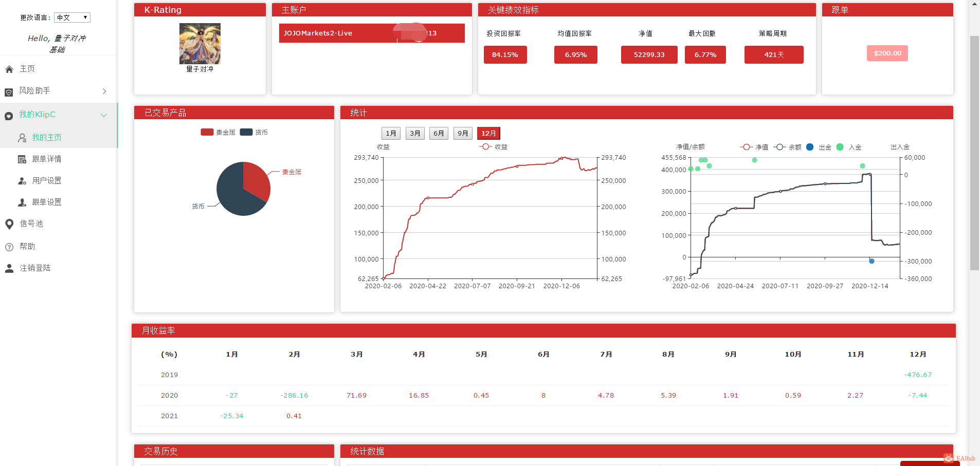Screen dimensions: 980x466
Task: Click April 2020 value 16.85
Action: (x=419, y=396)
